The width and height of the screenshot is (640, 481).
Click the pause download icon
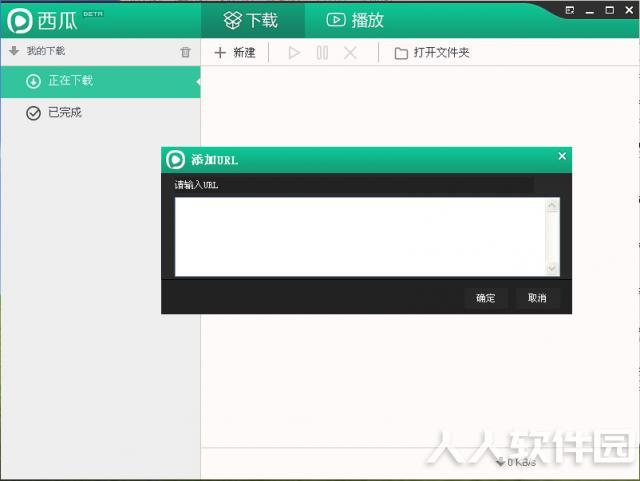click(322, 53)
